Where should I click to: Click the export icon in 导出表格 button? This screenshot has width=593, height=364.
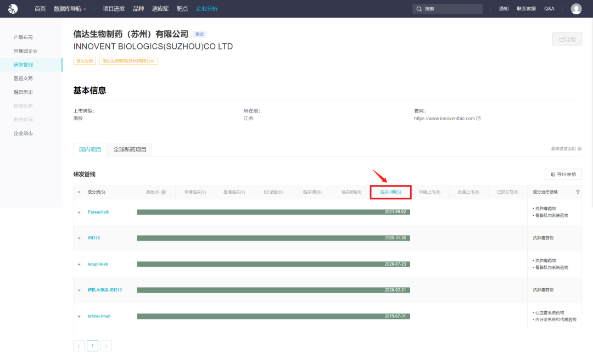553,174
